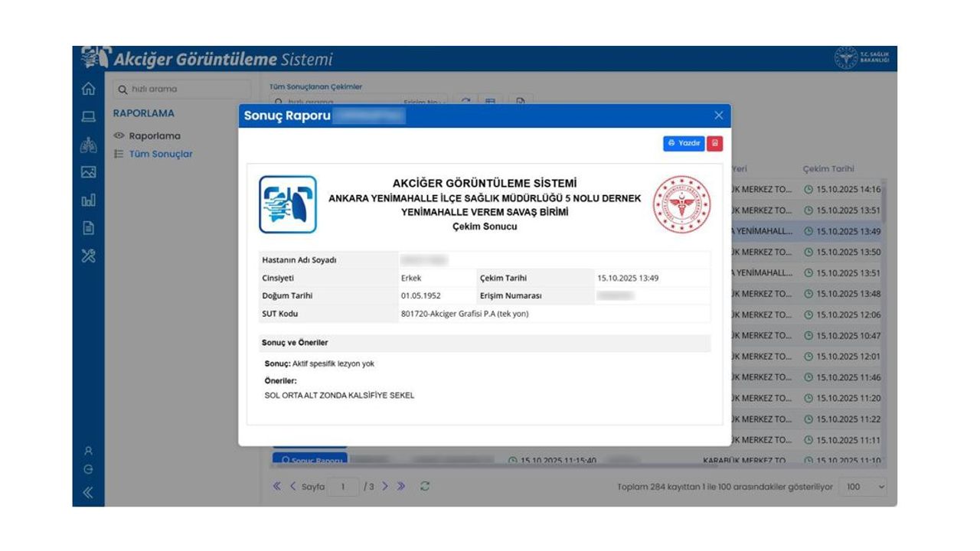This screenshot has width=980, height=551.
Task: Select Raporlama in the navigation menu
Action: [154, 135]
